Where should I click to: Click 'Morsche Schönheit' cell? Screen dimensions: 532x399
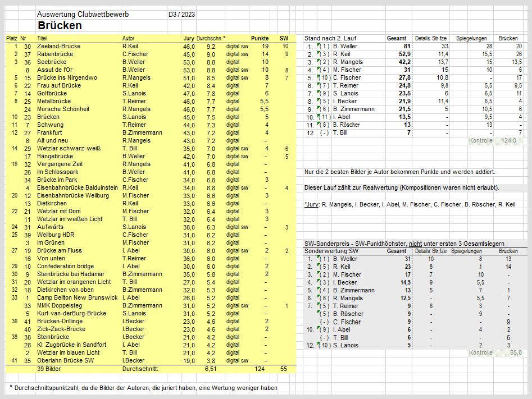tap(63, 109)
